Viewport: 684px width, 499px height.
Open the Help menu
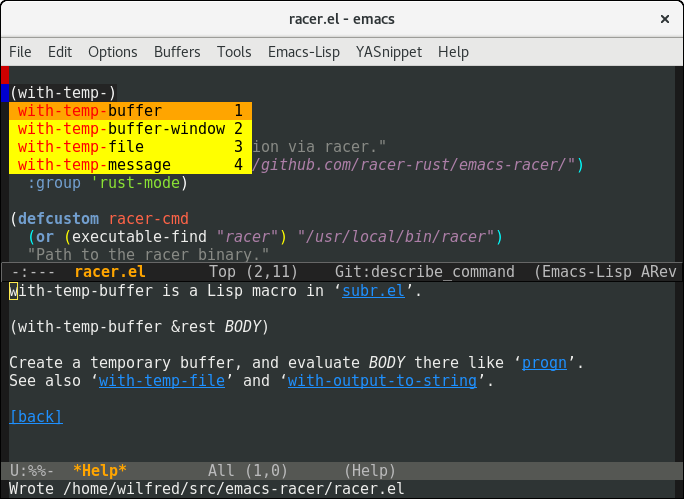point(453,52)
